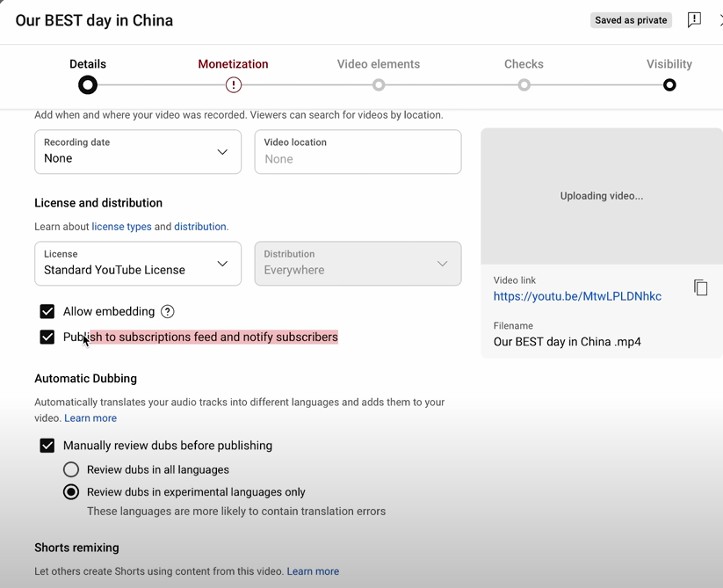The width and height of the screenshot is (723, 588).
Task: Copy the video link using copy icon
Action: (700, 288)
